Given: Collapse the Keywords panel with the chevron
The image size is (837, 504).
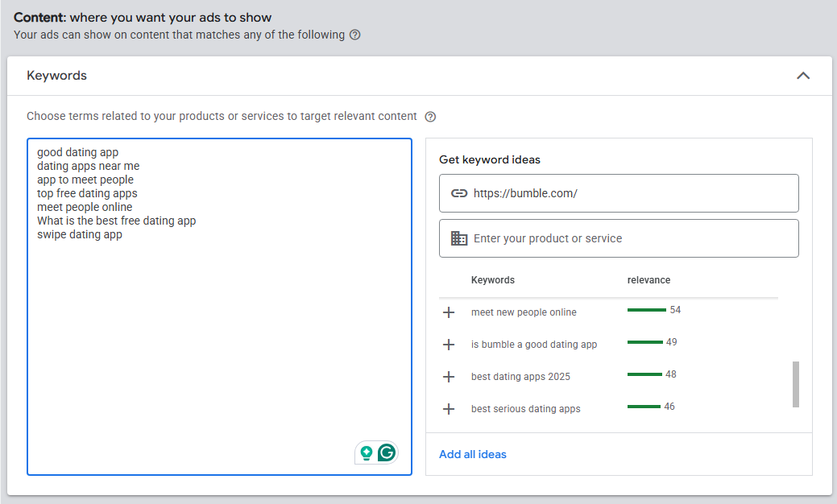Looking at the screenshot, I should coord(803,75).
